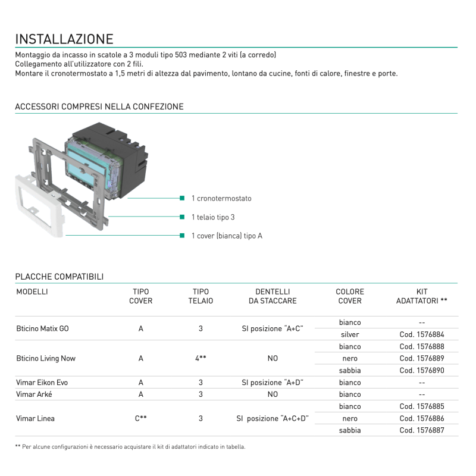Click code 'Cod. 1576886'

(x=422, y=418)
